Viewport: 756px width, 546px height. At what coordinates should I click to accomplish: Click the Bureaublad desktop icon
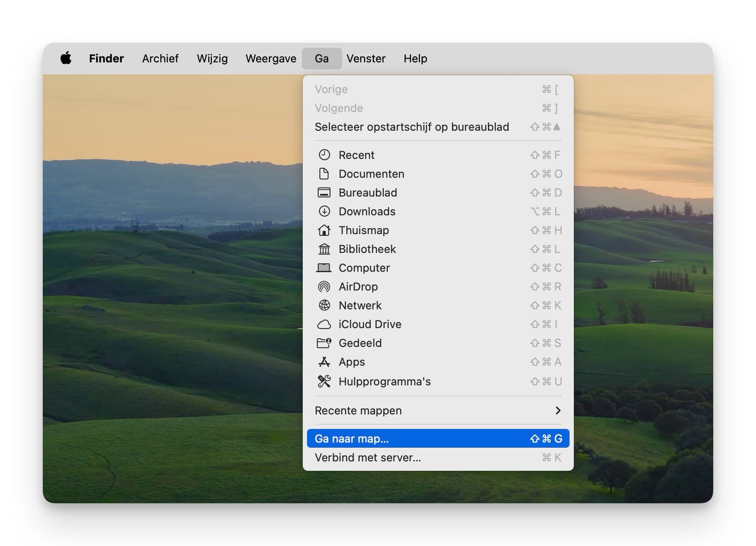click(324, 192)
